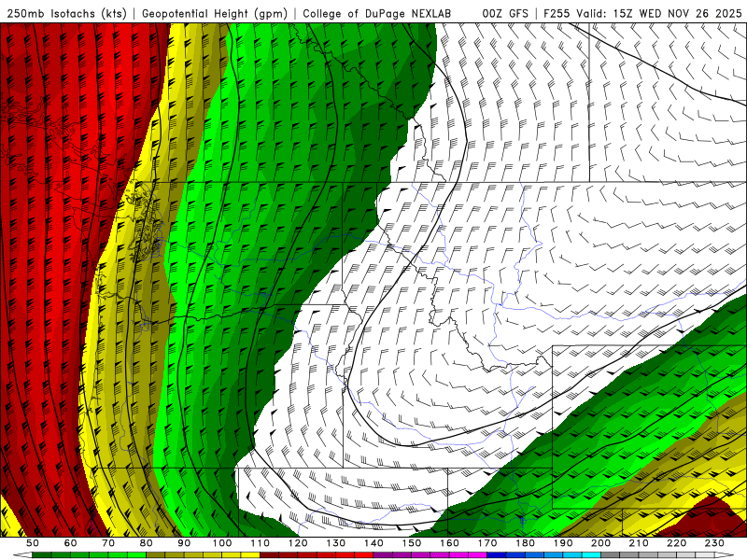Screen dimensions: 747x560
Task: Click the 60 label on color bar
Action: (x=71, y=543)
